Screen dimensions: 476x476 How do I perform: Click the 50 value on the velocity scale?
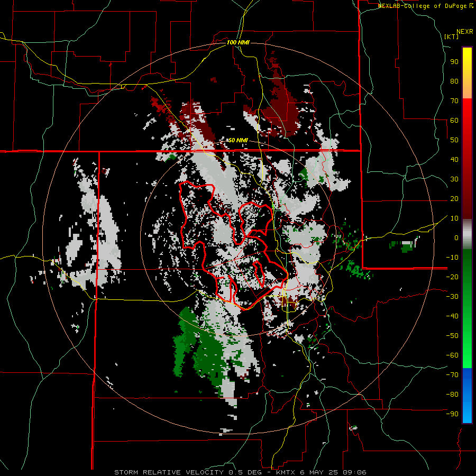pyautogui.click(x=454, y=140)
